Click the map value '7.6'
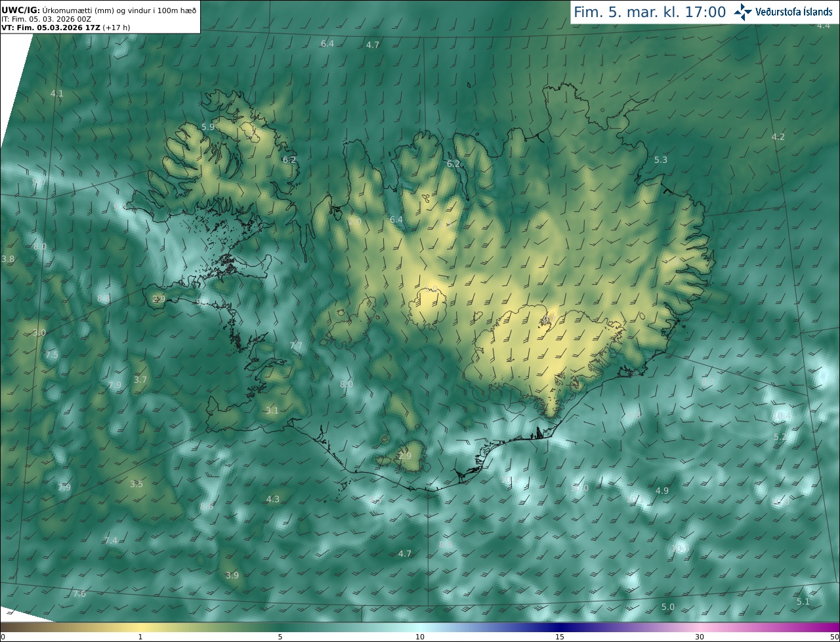This screenshot has height=642, width=840. [x=79, y=593]
